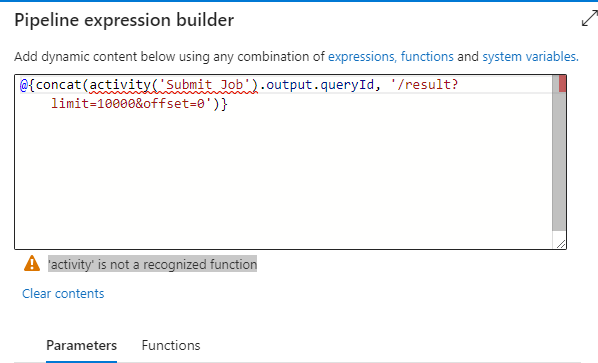Viewport: 598px width, 363px height.
Task: Click the 'Submit Job' string literal
Action: pos(204,85)
